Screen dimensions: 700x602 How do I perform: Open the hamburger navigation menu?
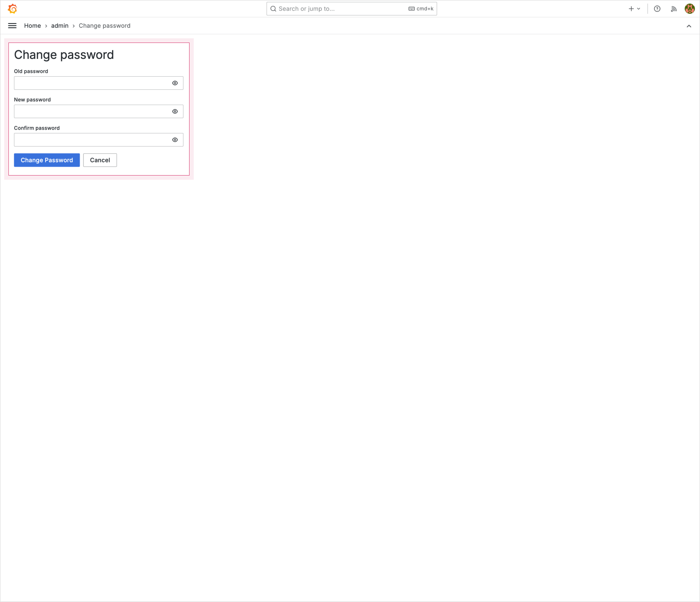pos(12,26)
